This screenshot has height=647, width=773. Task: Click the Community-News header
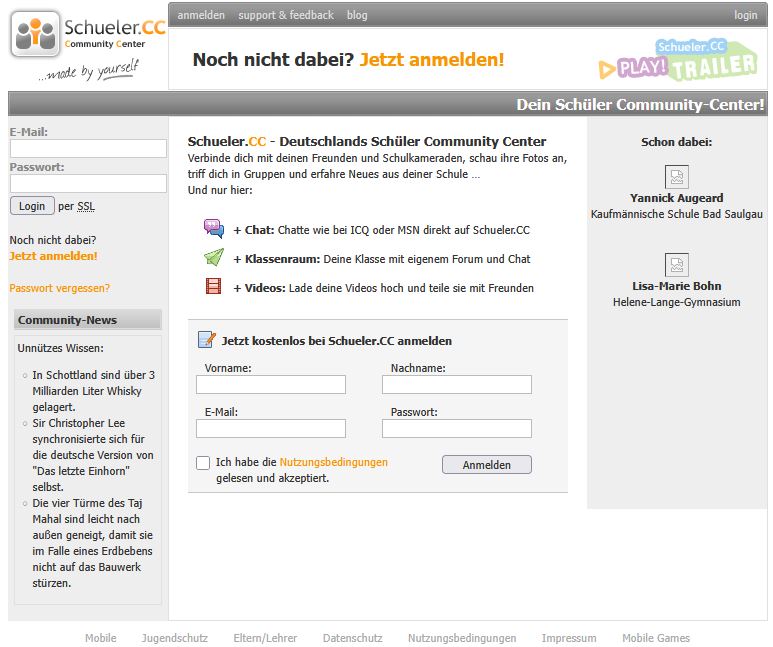pos(88,320)
